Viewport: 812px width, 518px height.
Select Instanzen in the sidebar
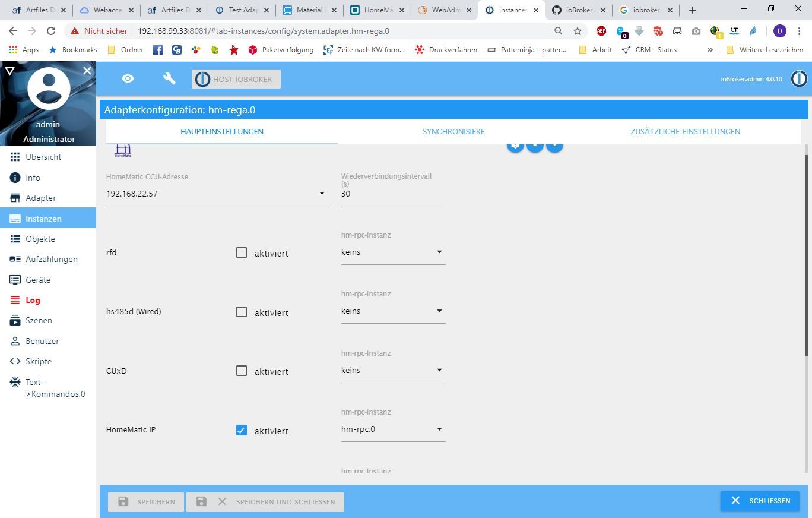[x=48, y=218]
